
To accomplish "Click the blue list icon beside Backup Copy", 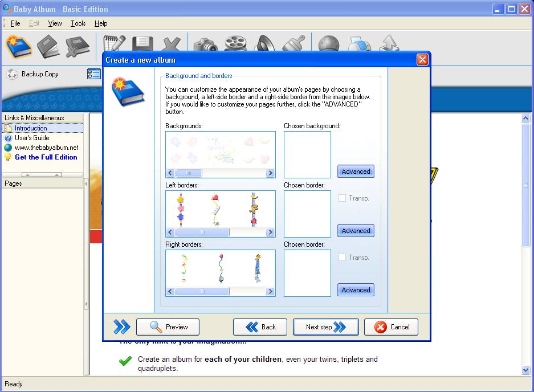I will [94, 74].
